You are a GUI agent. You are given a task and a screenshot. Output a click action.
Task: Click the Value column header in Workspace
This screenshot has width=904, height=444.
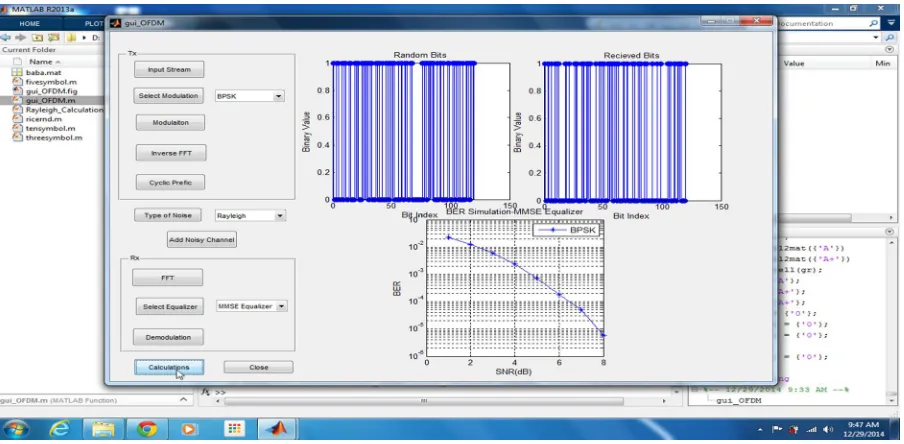point(794,63)
